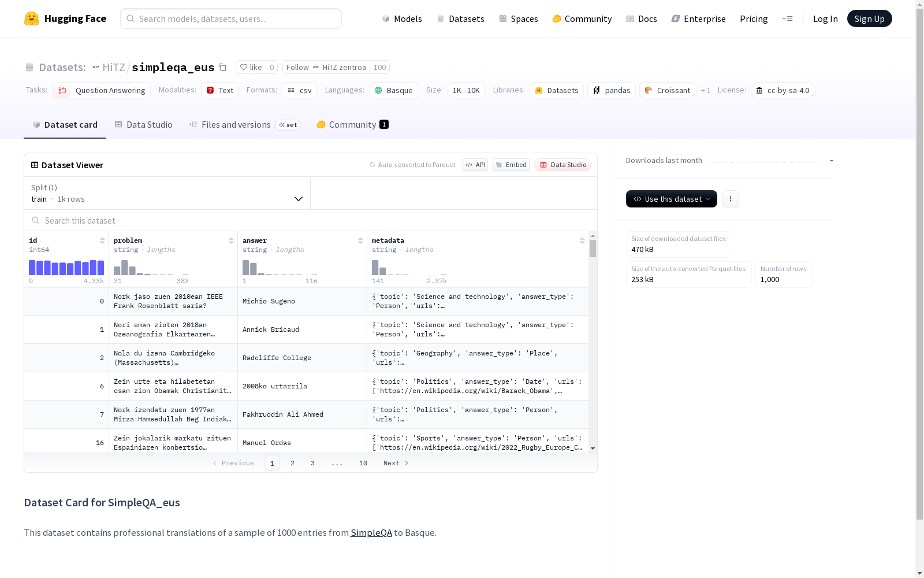The height and width of the screenshot is (578, 924).
Task: Select the csv format tag
Action: pyautogui.click(x=300, y=90)
